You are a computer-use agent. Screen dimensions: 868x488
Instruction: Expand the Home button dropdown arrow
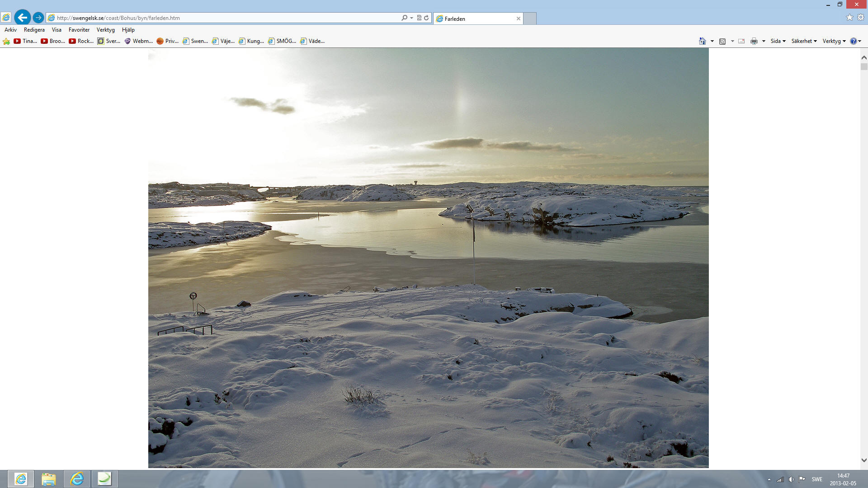point(712,41)
